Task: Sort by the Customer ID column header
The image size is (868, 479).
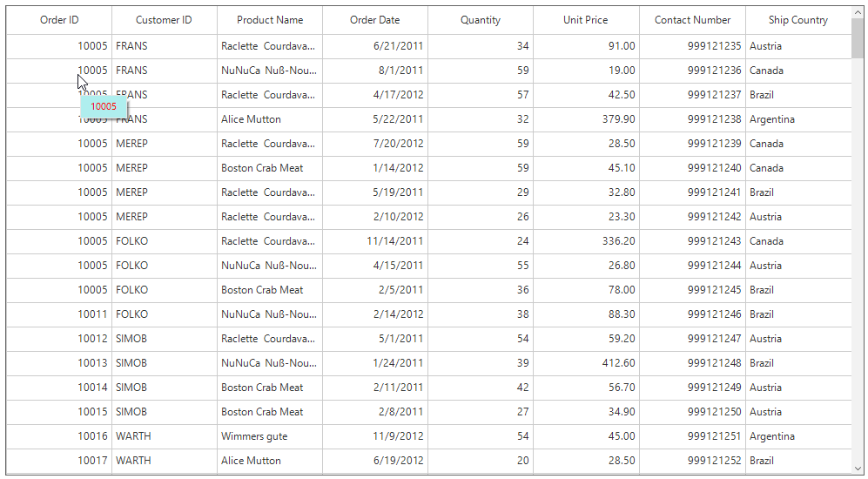Action: point(164,20)
